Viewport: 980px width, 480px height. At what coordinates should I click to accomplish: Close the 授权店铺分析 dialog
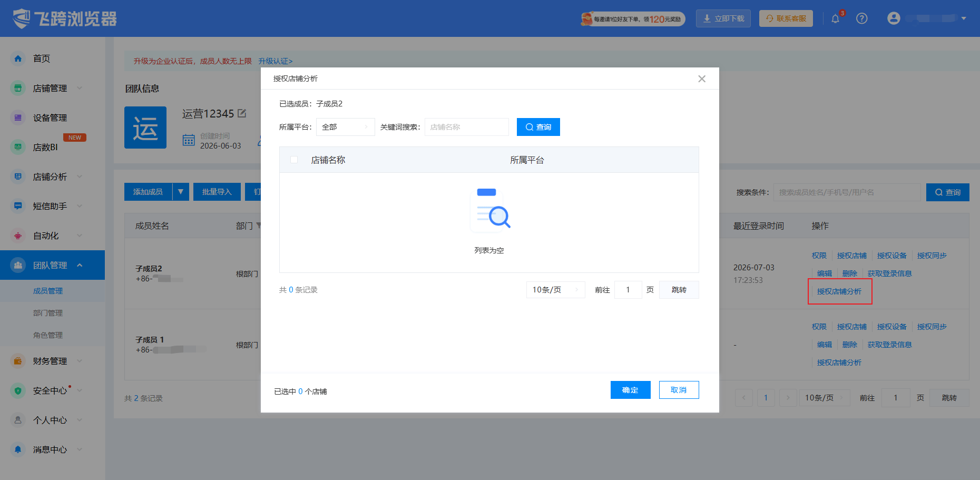point(702,79)
